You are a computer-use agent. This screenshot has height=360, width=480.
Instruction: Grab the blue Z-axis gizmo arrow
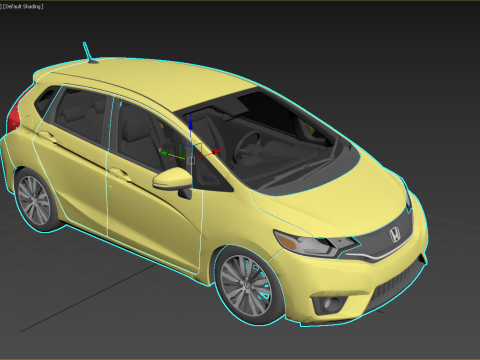pos(190,125)
